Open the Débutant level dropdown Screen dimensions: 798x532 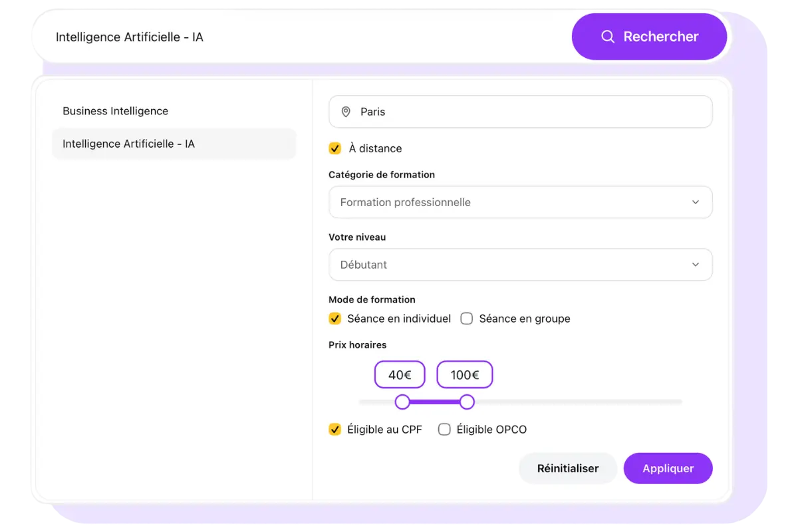[x=521, y=265]
